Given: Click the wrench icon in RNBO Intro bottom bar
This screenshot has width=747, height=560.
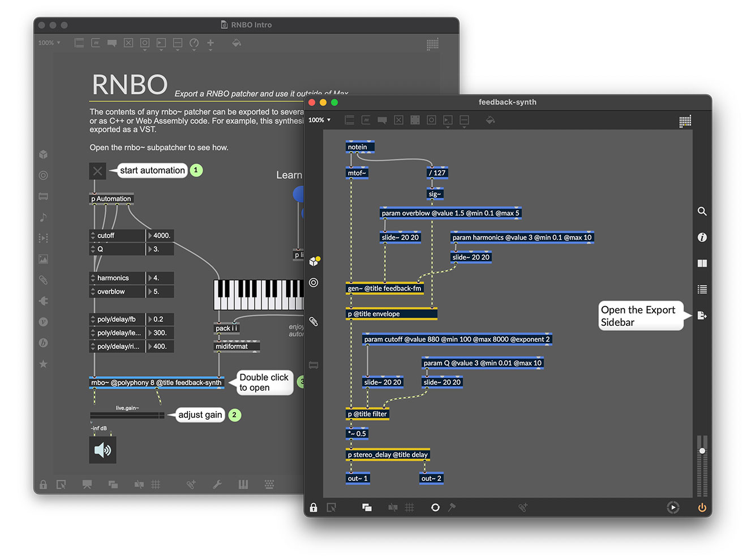Looking at the screenshot, I should (217, 484).
